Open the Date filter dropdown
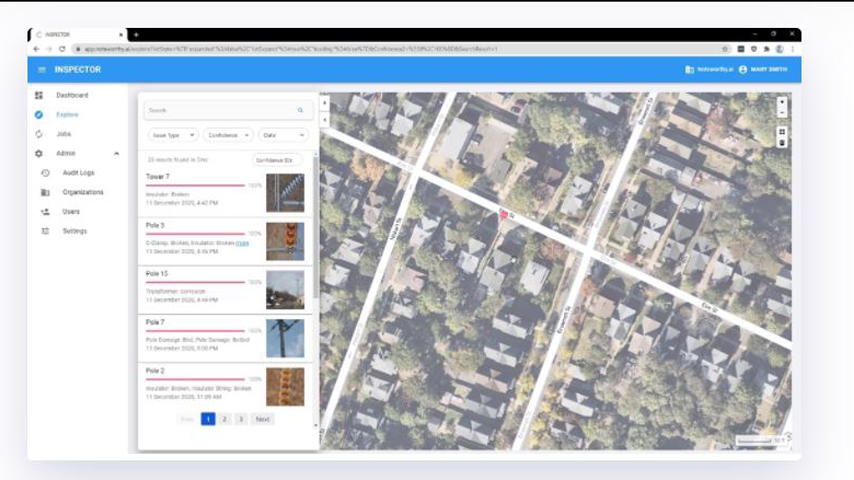Viewport: 854px width, 480px height. tap(283, 135)
